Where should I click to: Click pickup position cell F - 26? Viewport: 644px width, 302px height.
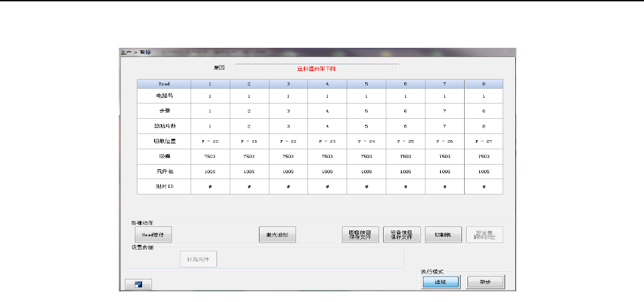(x=445, y=141)
